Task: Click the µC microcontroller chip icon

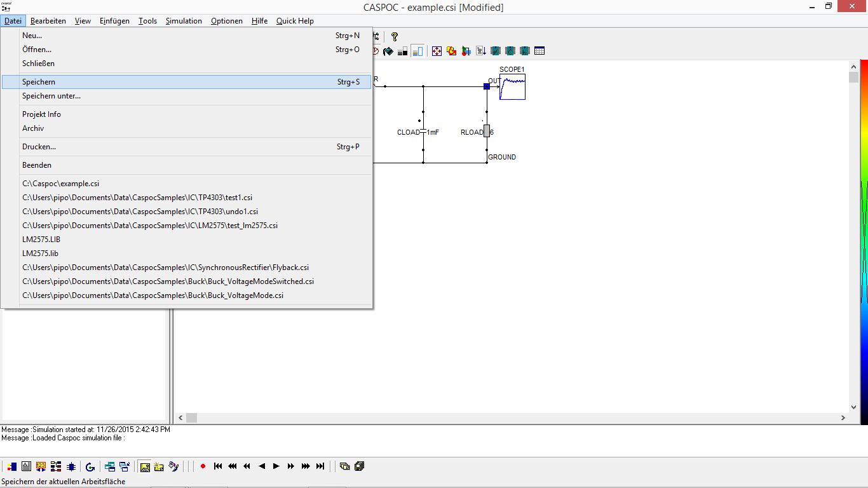Action: click(x=496, y=51)
